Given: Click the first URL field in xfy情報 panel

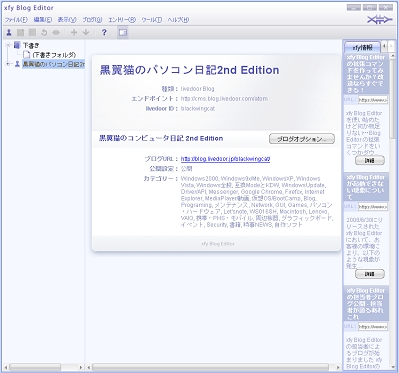Looking at the screenshot, I should (373, 100).
